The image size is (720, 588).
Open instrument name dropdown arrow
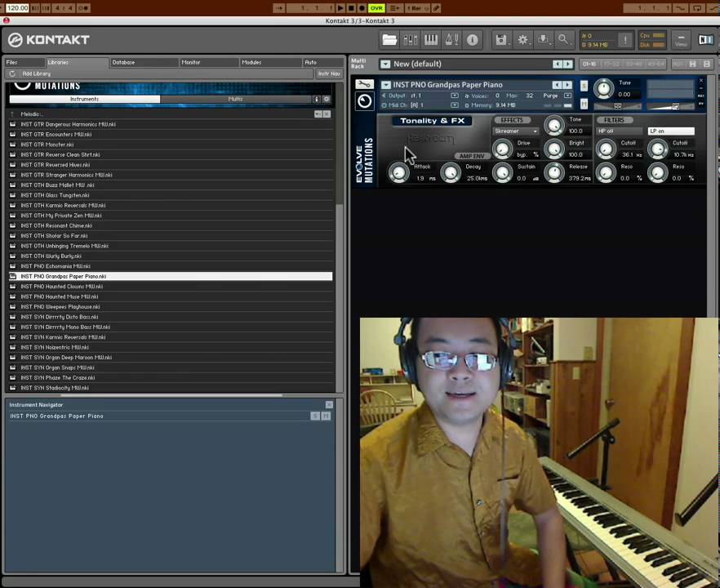pos(386,85)
